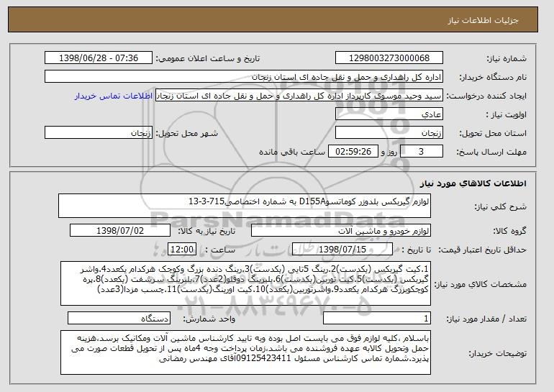Select the label تاریخ و ساعت اعلان عمومی
This screenshot has width=554, height=392.
tap(208, 58)
